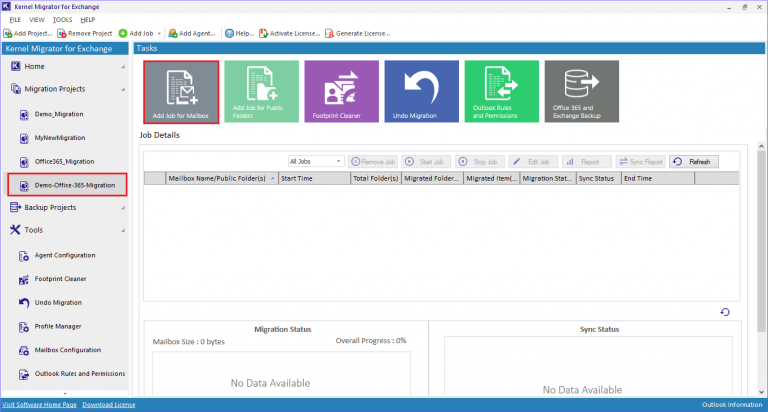The height and width of the screenshot is (412, 768).
Task: Click Remove Project in the toolbar
Action: tap(85, 33)
